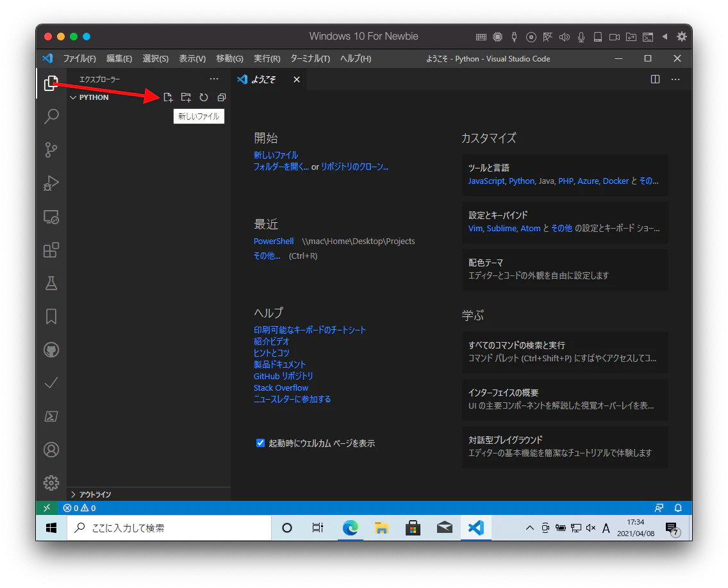Open 印刷可能なキーボードのチートシート link
728x588 pixels.
(310, 330)
